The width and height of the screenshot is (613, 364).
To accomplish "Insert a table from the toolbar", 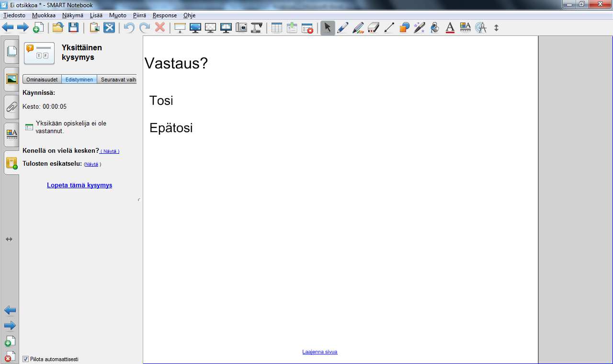I will click(x=277, y=27).
